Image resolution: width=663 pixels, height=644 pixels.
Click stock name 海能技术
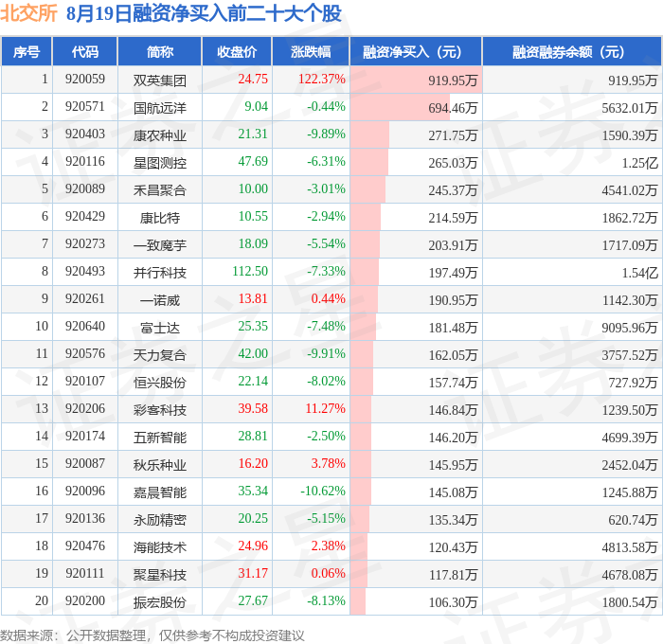point(160,546)
